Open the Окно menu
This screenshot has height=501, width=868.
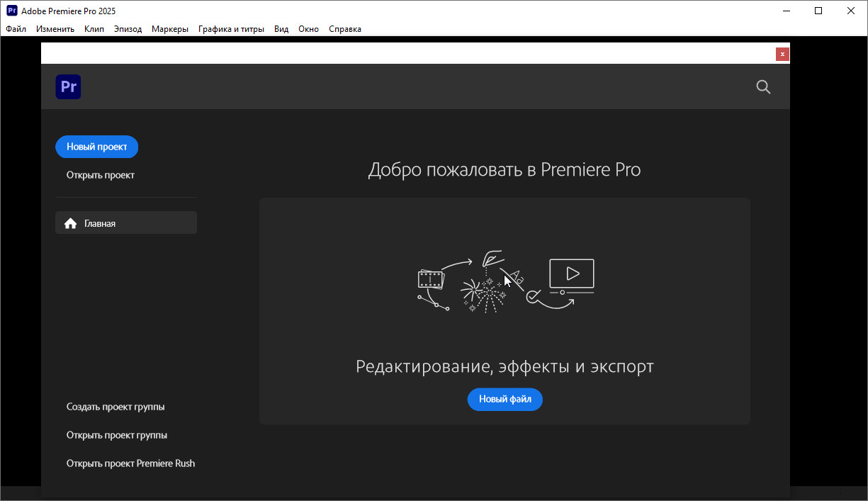click(308, 29)
